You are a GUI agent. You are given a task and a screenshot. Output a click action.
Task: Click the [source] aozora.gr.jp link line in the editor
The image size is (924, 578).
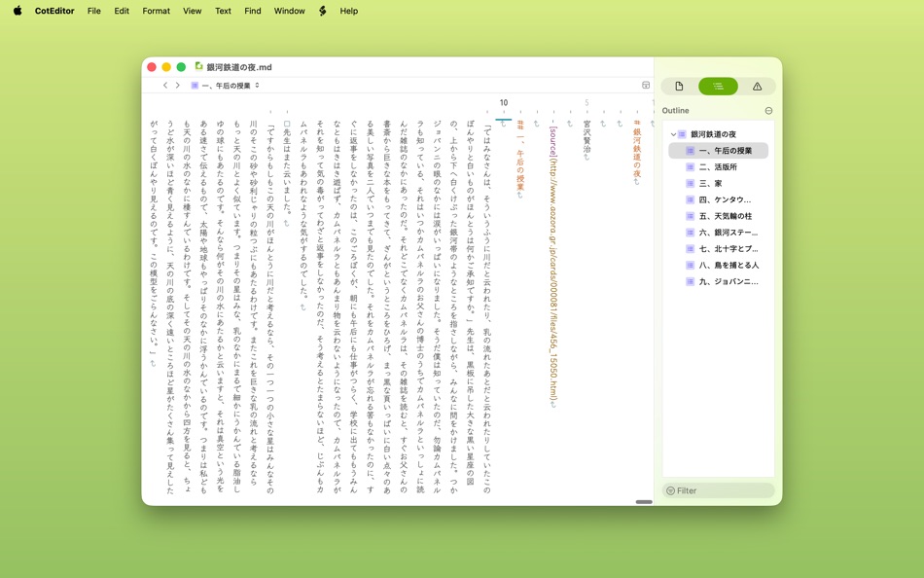click(553, 266)
